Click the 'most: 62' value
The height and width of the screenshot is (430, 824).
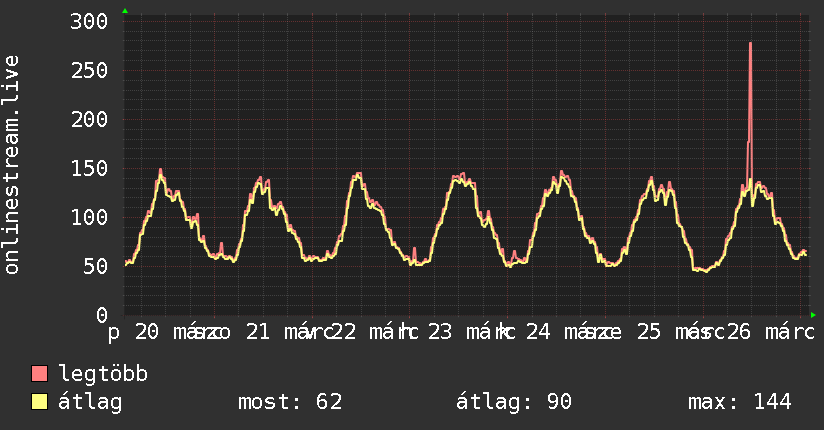290,402
